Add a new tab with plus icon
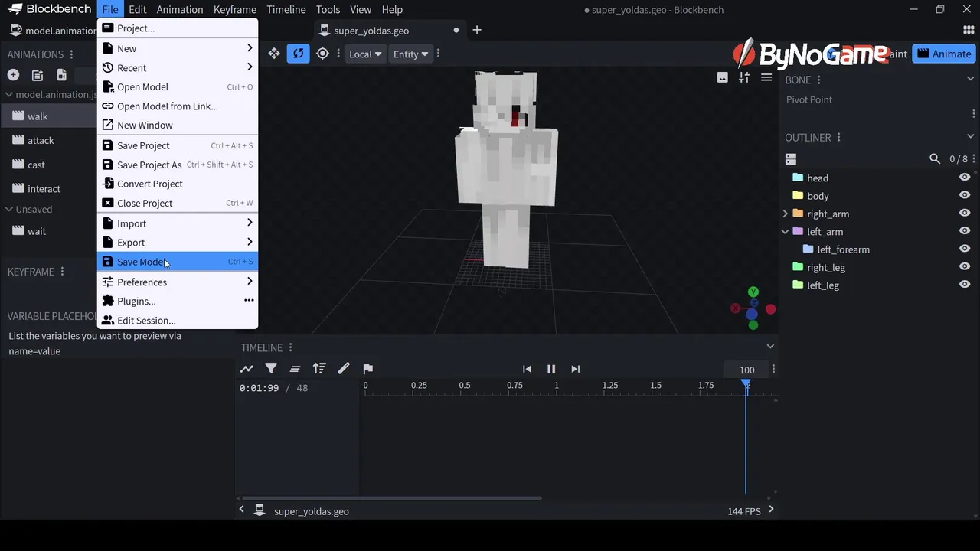Image resolution: width=980 pixels, height=551 pixels. [477, 30]
